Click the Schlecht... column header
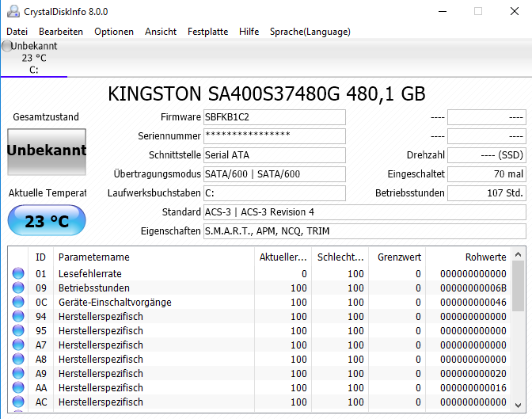Viewport: 532px width, 419px height. [340, 257]
